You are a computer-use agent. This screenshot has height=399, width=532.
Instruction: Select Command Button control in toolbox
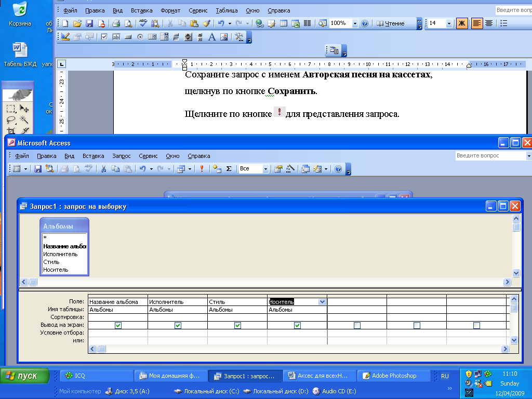coord(128,37)
